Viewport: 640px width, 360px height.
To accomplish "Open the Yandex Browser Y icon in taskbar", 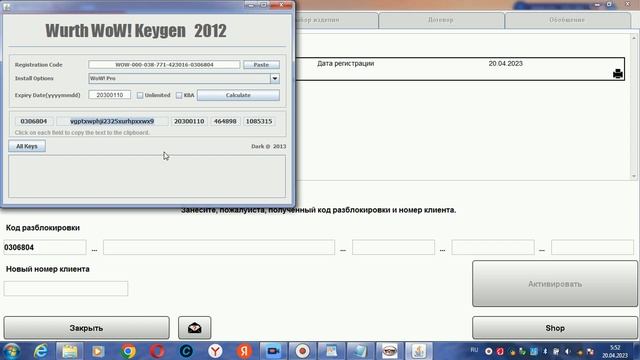I will tap(215, 351).
